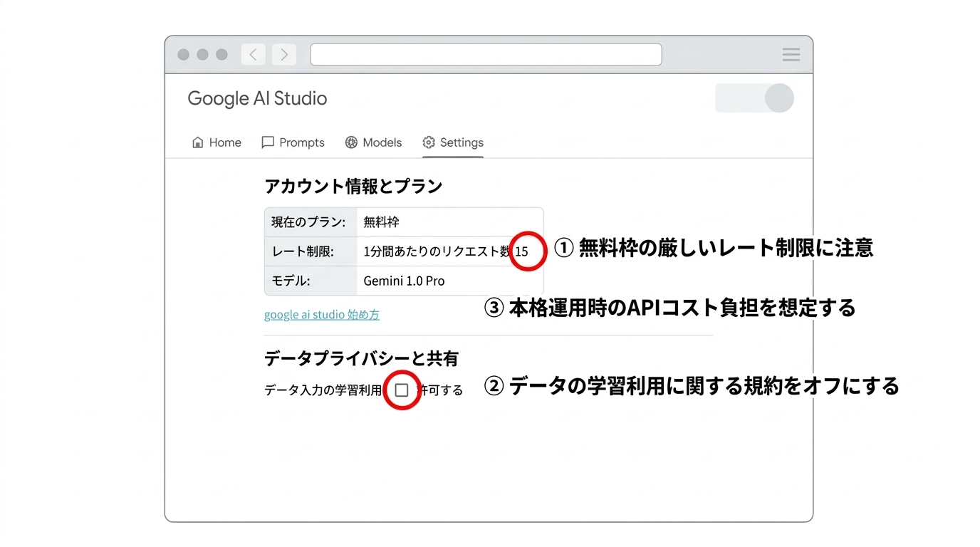Click the Home house icon
This screenshot has width=980, height=547.
tap(197, 142)
